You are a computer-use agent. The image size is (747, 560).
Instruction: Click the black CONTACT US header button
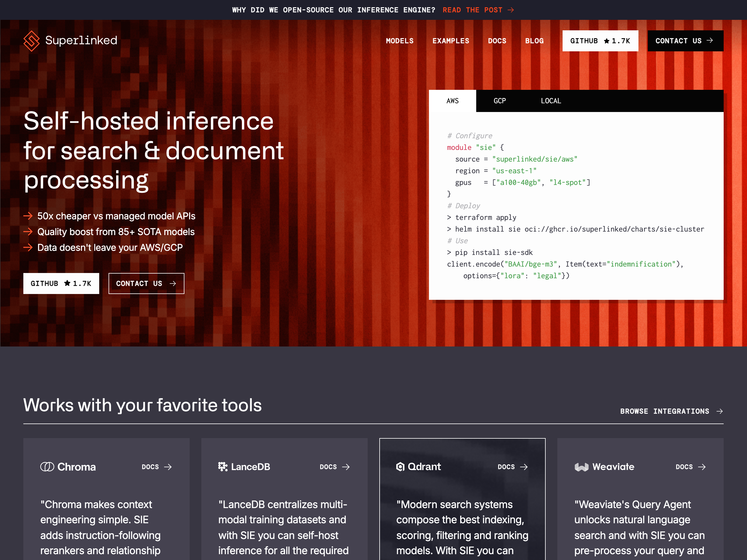click(x=685, y=41)
